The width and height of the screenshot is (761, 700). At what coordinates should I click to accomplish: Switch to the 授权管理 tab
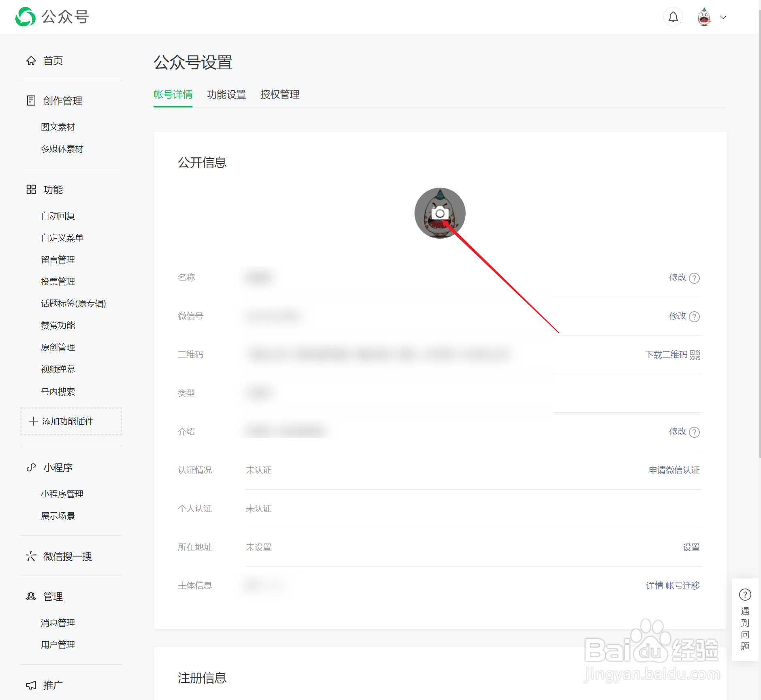tap(280, 94)
